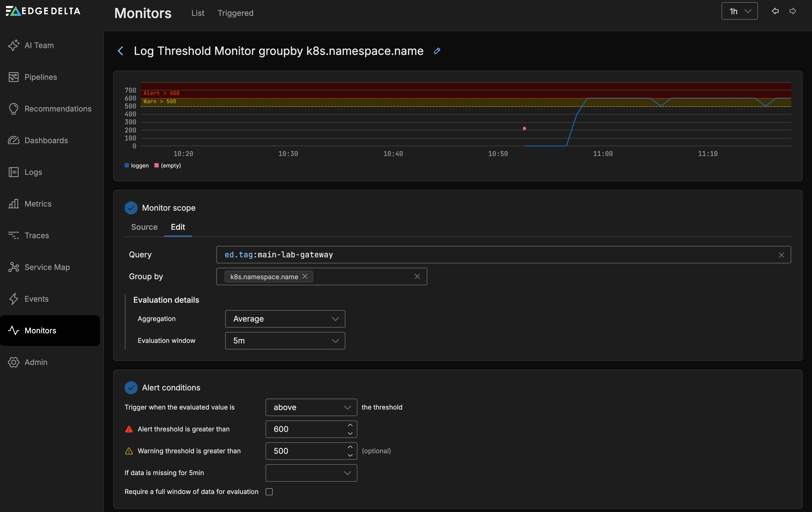812x512 pixels.
Task: Remove the k8s.namespace.name group by chip
Action: 304,276
